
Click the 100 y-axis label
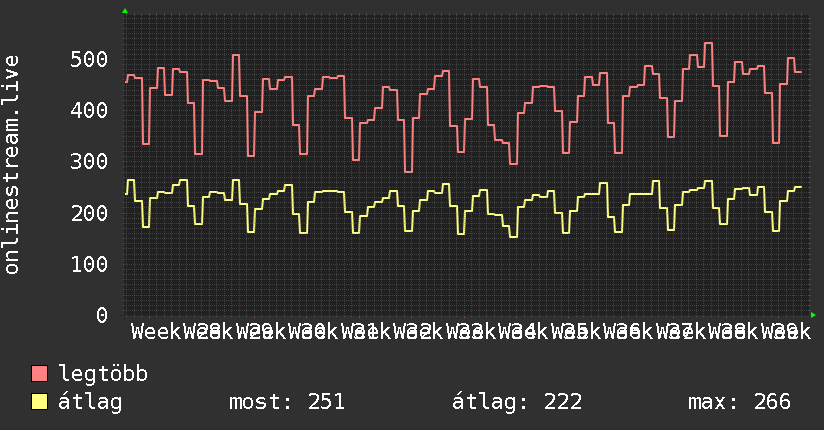point(89,264)
